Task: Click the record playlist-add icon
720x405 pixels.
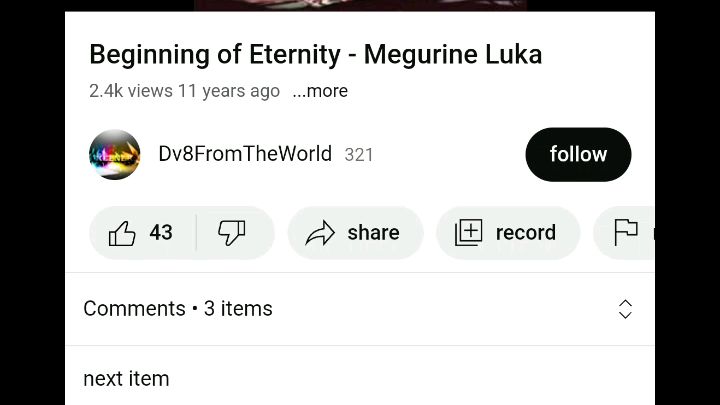Action: [468, 233]
